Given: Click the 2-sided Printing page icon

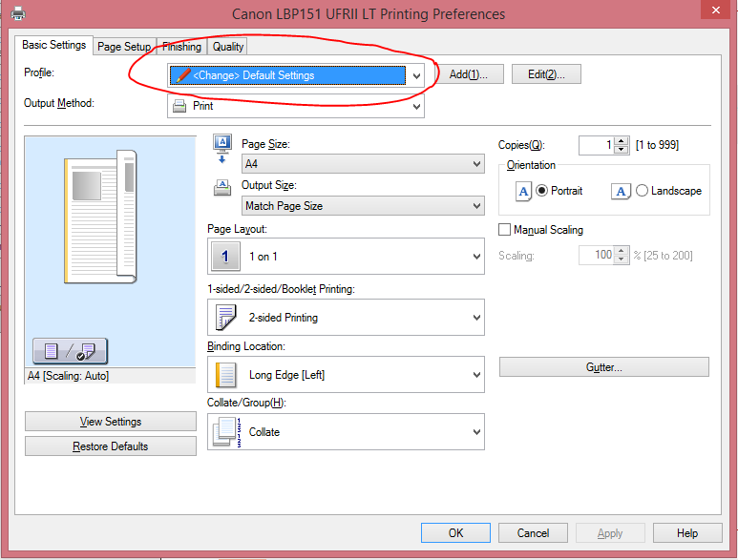Looking at the screenshot, I should point(226,318).
